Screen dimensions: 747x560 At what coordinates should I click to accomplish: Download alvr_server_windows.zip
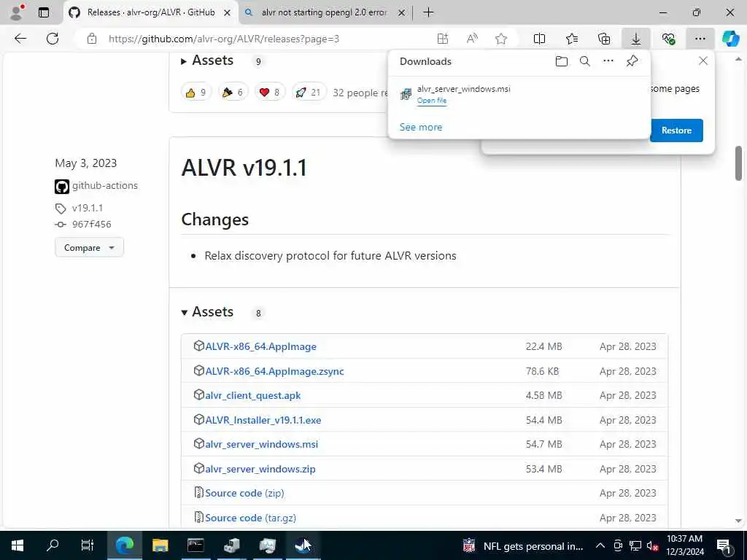260,469
